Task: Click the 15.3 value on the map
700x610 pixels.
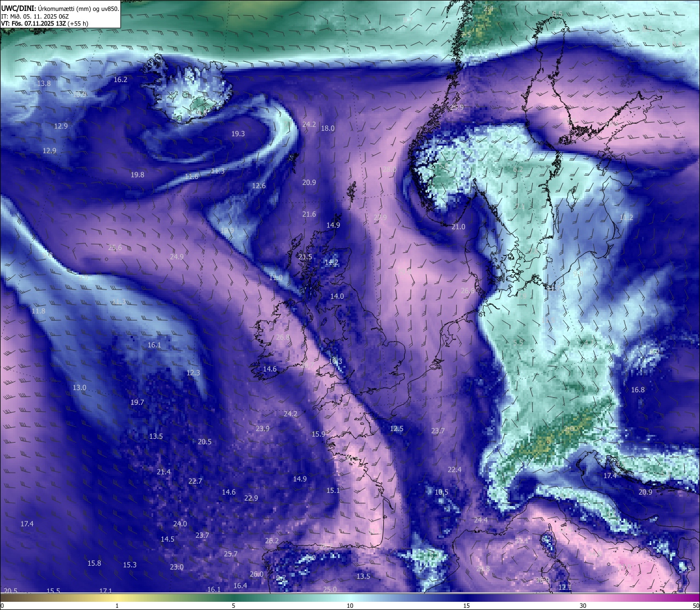Action: [x=130, y=565]
